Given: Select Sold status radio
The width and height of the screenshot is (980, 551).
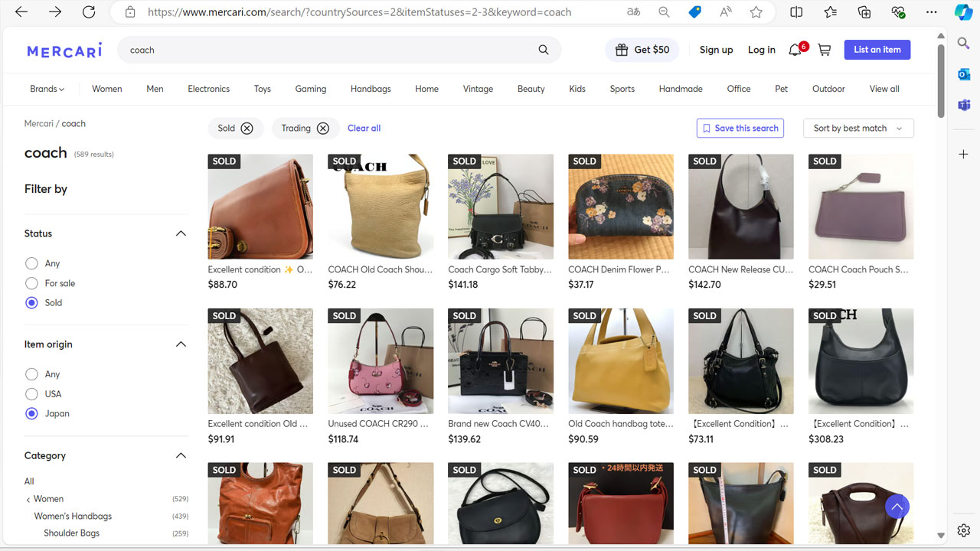Looking at the screenshot, I should 31,303.
